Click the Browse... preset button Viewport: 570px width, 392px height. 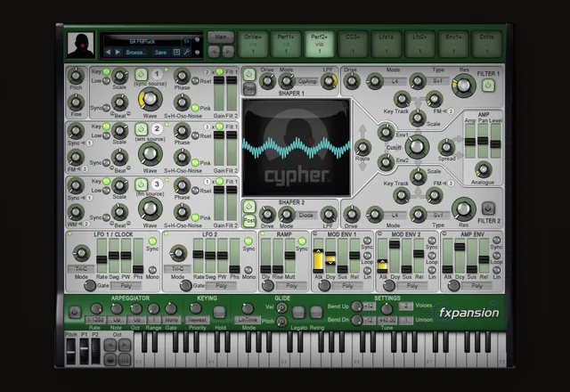[x=136, y=53]
